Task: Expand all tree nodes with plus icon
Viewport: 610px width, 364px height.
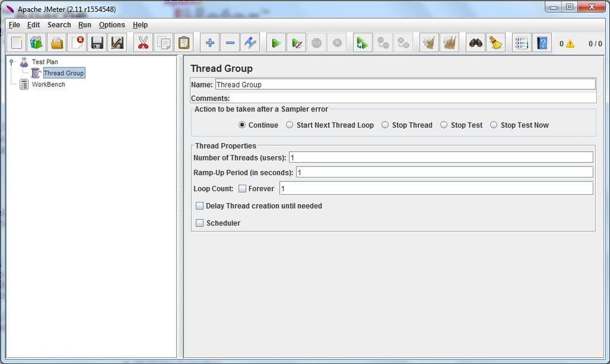Action: [x=210, y=43]
